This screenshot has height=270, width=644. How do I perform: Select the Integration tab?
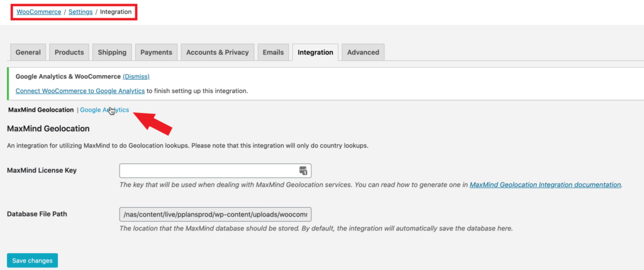click(316, 53)
